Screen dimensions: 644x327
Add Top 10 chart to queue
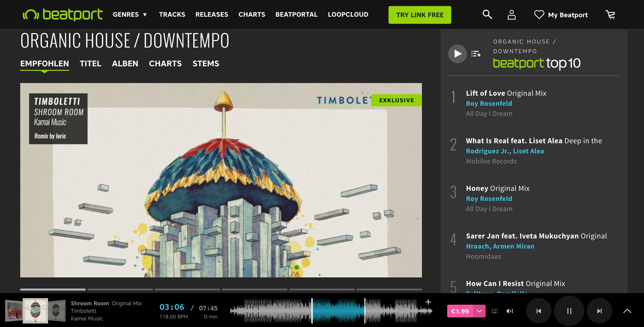476,54
